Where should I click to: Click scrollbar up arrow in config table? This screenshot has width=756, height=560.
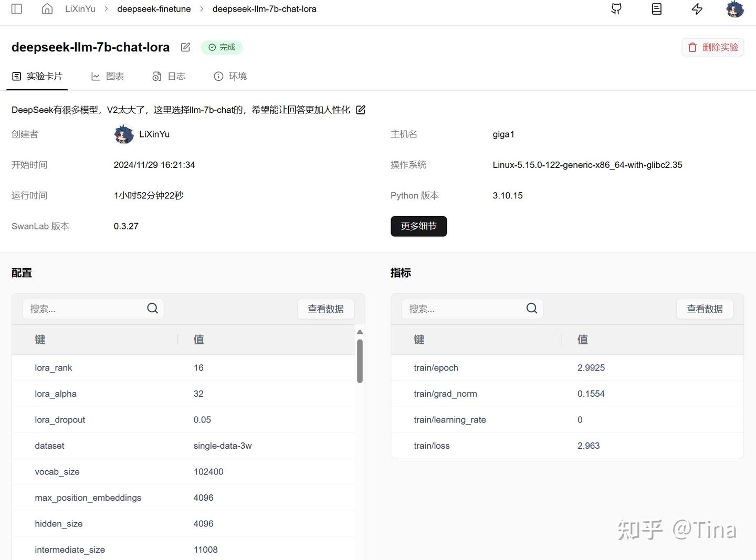coord(360,332)
